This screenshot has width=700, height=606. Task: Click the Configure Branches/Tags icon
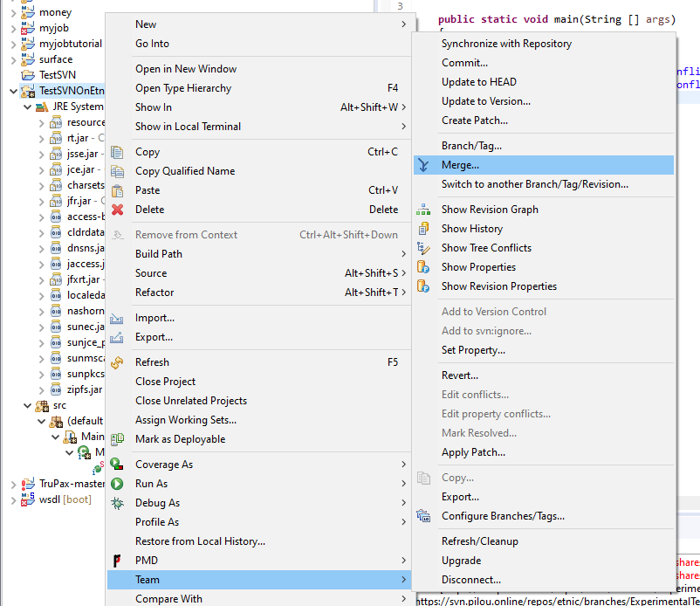423,516
